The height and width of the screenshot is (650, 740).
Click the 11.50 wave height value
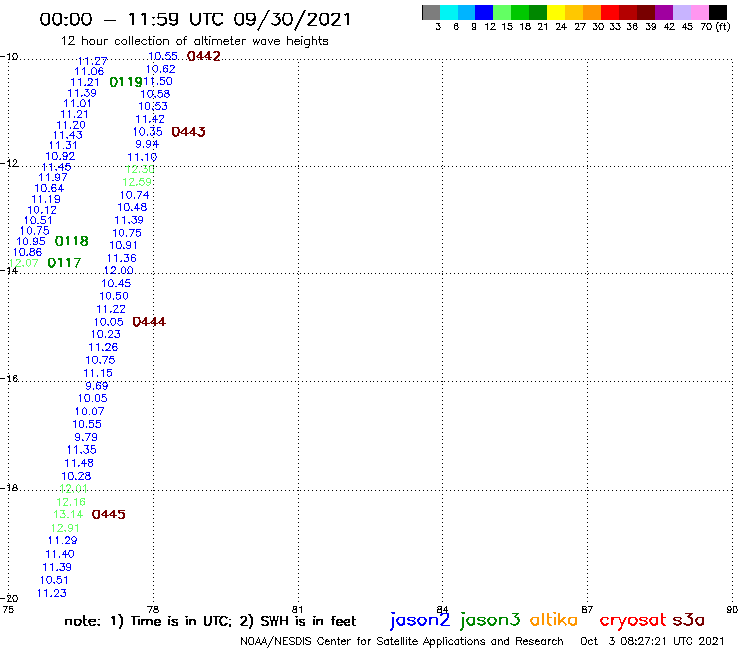pyautogui.click(x=158, y=81)
